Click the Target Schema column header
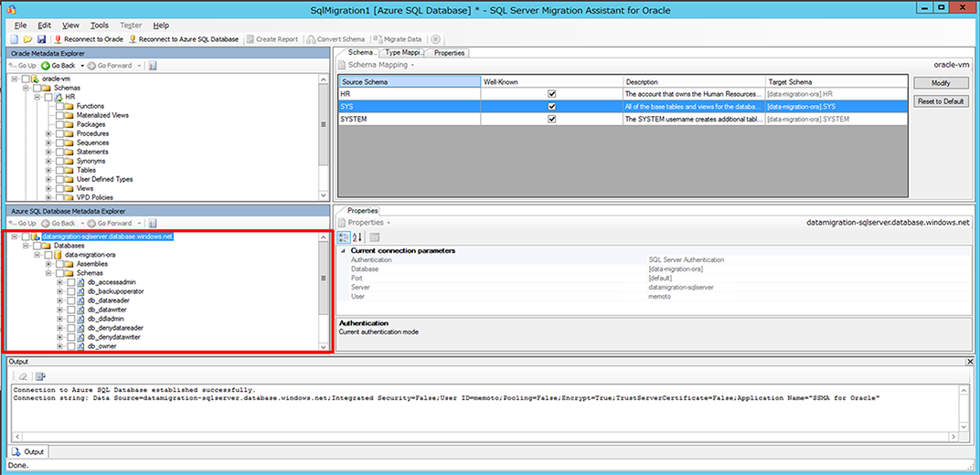980x475 pixels. click(x=836, y=82)
